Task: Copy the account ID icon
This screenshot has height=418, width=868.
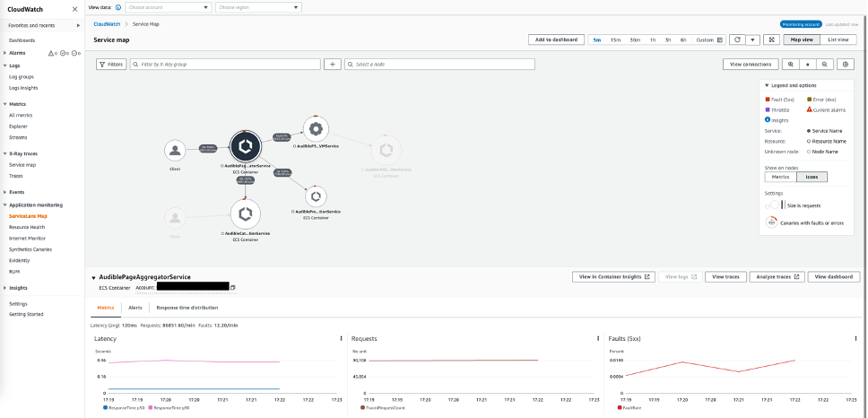Action: (x=233, y=287)
